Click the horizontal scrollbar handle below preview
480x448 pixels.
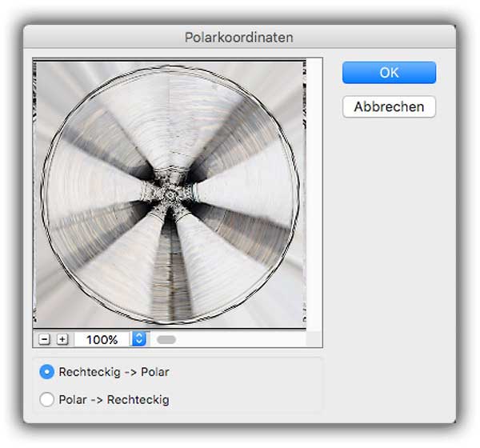pos(166,339)
